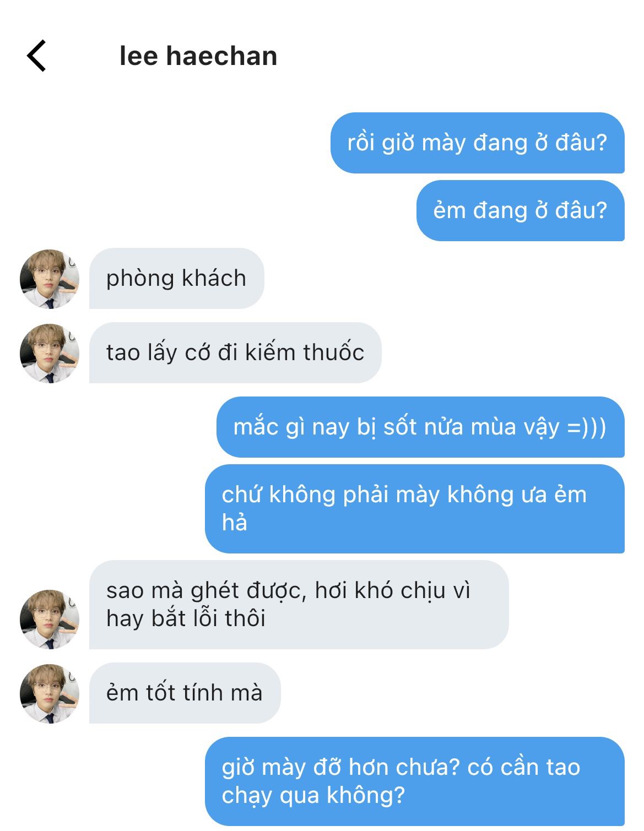644x831 pixels.
Task: Select the 'mắc gì nay bị sốt nửa mùa' bubble
Action: [x=420, y=427]
